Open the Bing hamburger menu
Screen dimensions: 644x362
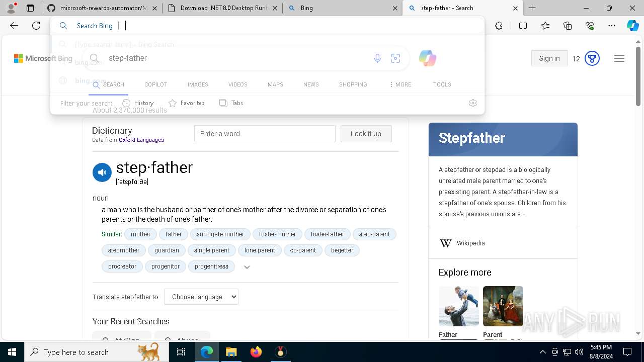tap(619, 58)
